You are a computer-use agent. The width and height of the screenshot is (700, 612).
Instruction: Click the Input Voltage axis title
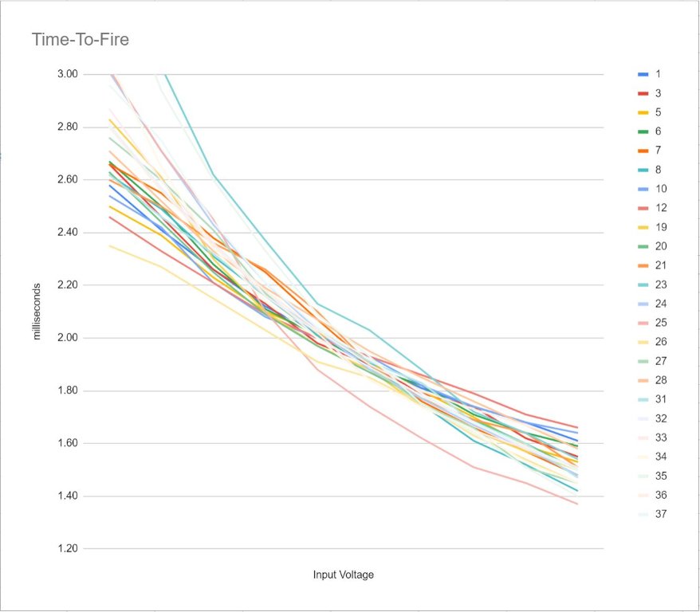click(343, 575)
